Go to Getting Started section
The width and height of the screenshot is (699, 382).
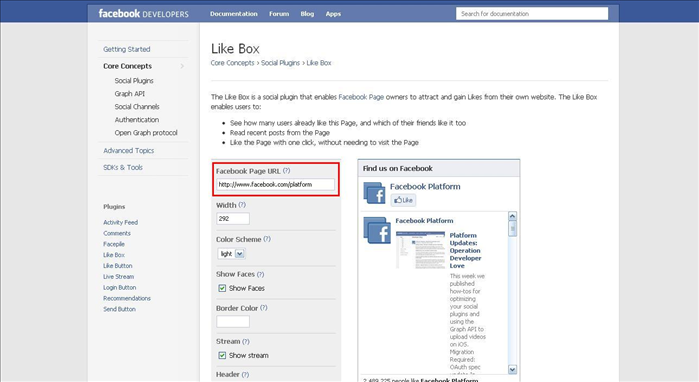127,49
